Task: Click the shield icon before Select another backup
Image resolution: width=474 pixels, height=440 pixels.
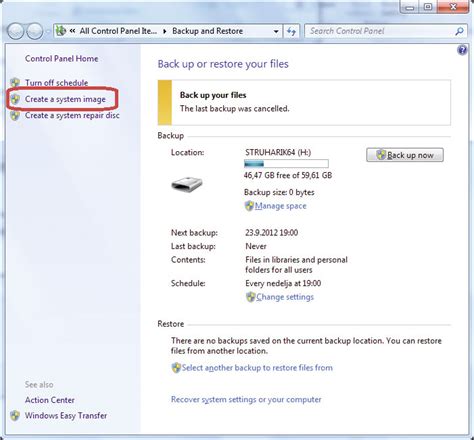Action: pos(176,368)
